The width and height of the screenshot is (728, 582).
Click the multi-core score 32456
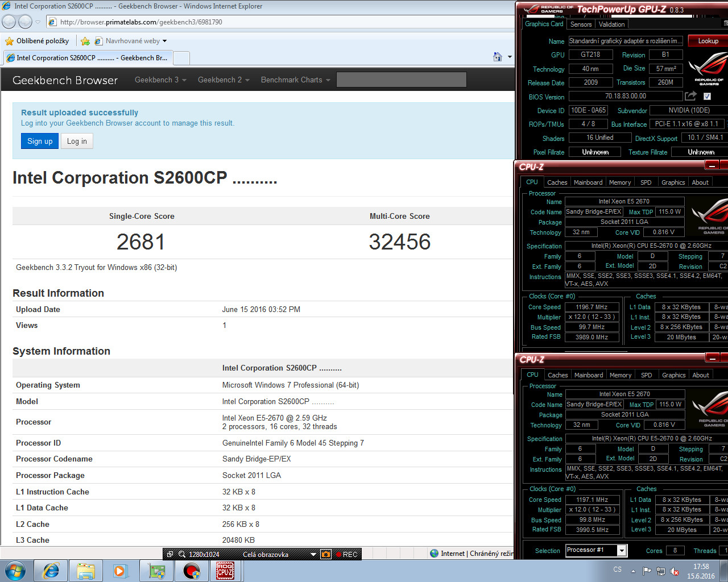point(400,242)
